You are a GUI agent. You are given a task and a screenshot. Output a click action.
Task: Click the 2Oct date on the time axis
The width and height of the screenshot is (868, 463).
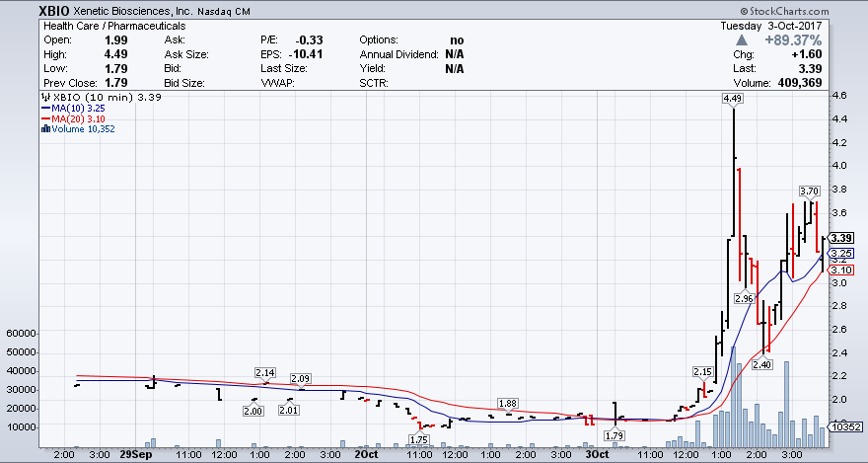click(365, 455)
